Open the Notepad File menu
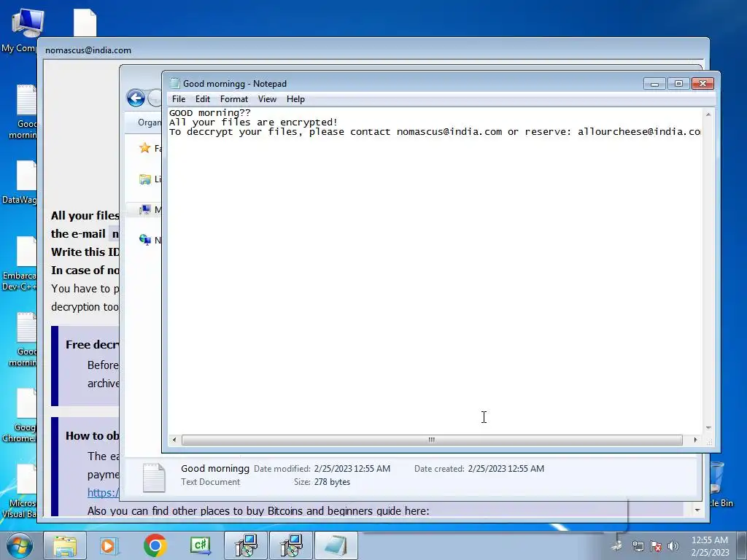The width and height of the screenshot is (747, 560). [179, 99]
